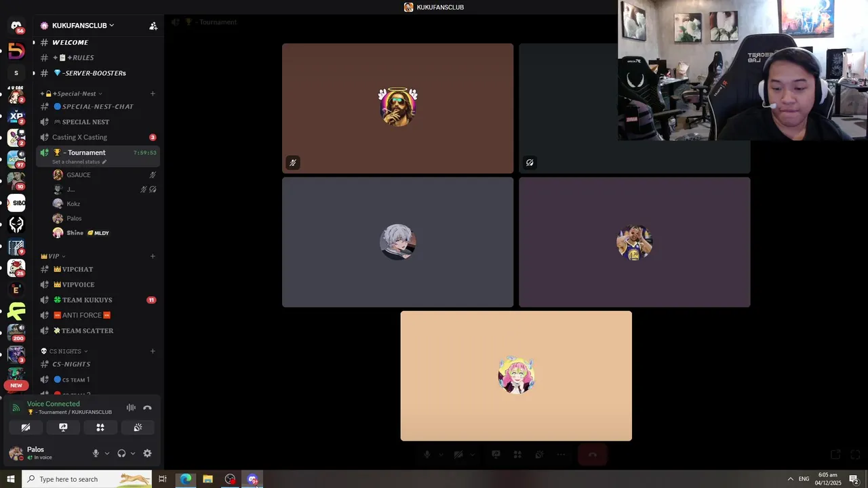The image size is (868, 488).
Task: Toggle microphone mute next to Palos
Action: 96,453
